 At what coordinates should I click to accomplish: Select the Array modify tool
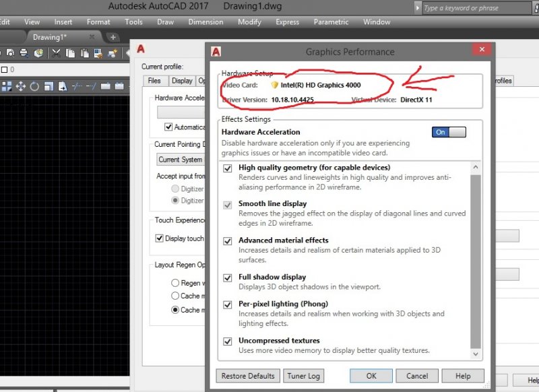7,86
